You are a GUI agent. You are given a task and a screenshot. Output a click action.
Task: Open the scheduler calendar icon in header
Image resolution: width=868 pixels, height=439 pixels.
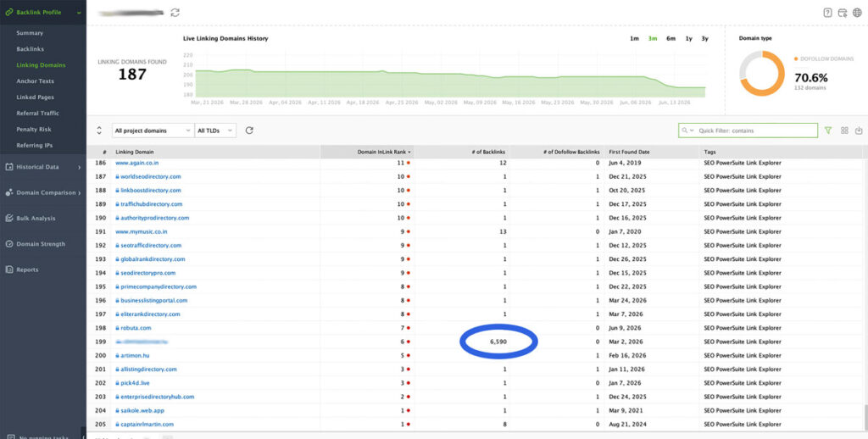(843, 13)
